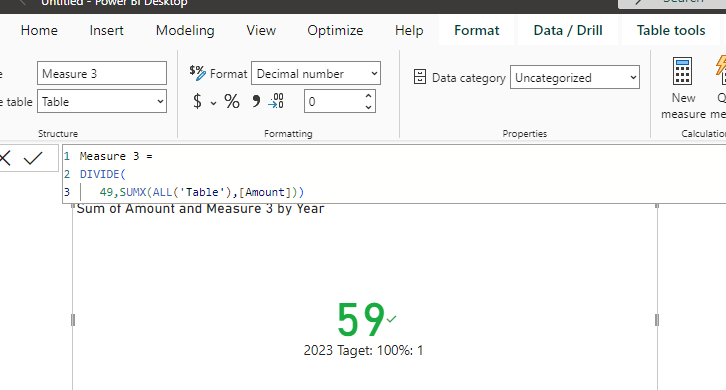Apply percentage format
Image resolution: width=726 pixels, height=390 pixels.
232,101
